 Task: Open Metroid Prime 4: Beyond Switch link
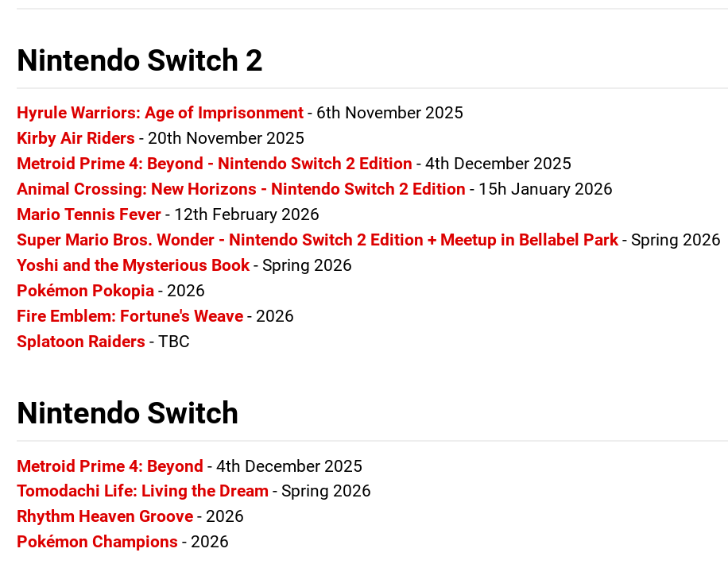pos(110,466)
